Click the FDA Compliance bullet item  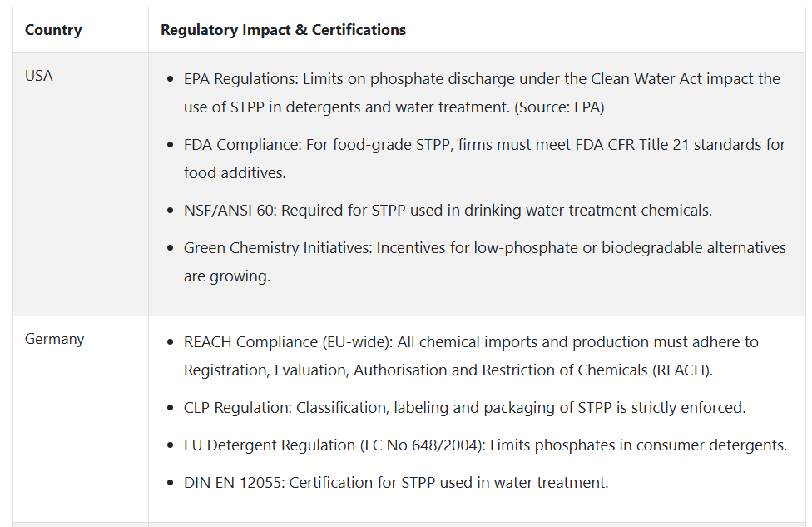coord(484,158)
